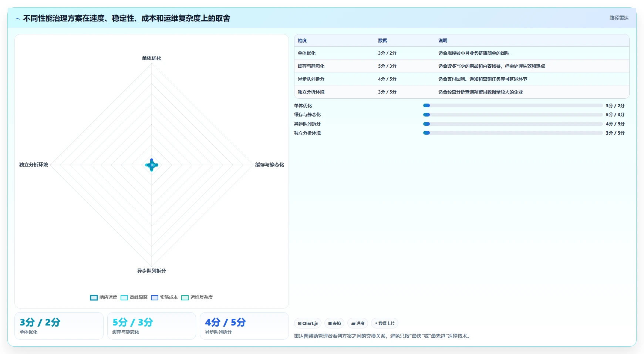Click the radar data shape at center
Image resolution: width=644 pixels, height=354 pixels.
point(152,165)
